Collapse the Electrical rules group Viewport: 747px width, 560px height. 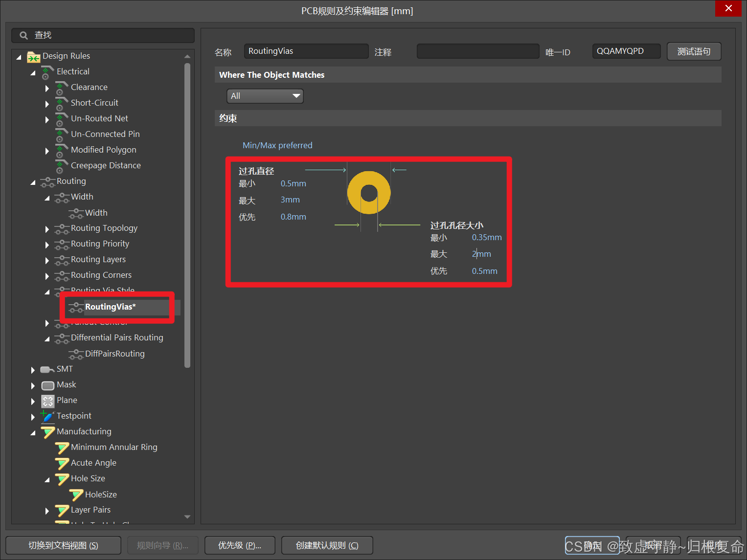click(33, 73)
